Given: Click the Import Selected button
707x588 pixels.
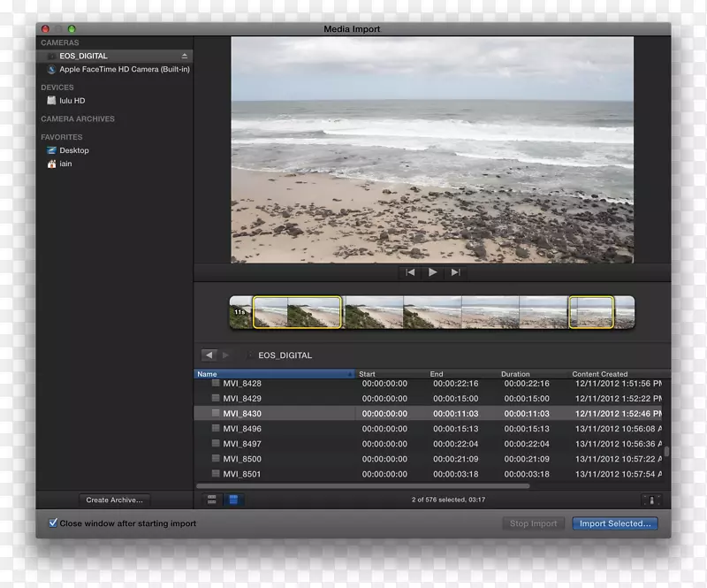Looking at the screenshot, I should tap(615, 523).
